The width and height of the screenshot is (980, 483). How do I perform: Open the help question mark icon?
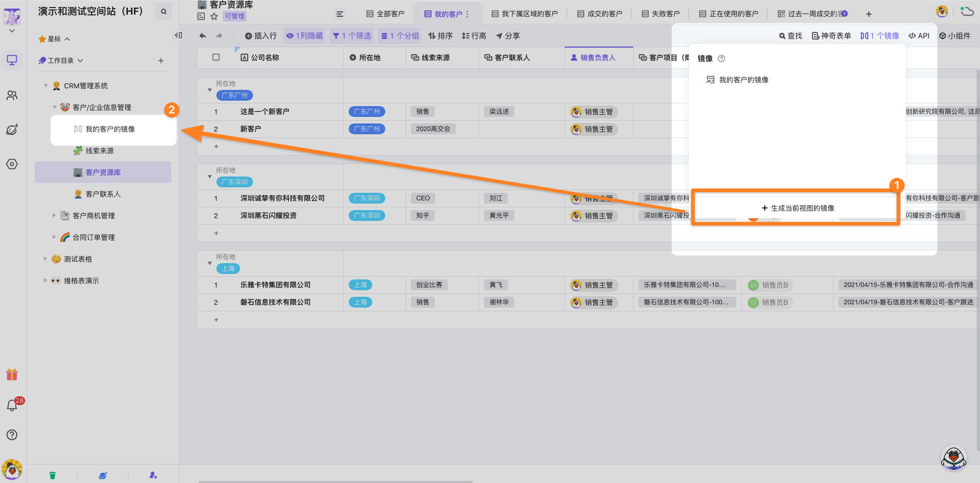[12, 435]
